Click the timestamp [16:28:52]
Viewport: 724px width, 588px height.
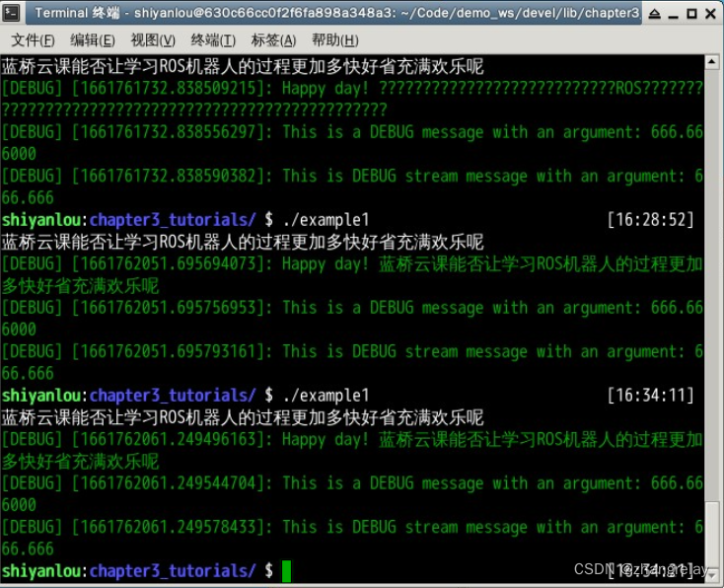click(x=651, y=220)
